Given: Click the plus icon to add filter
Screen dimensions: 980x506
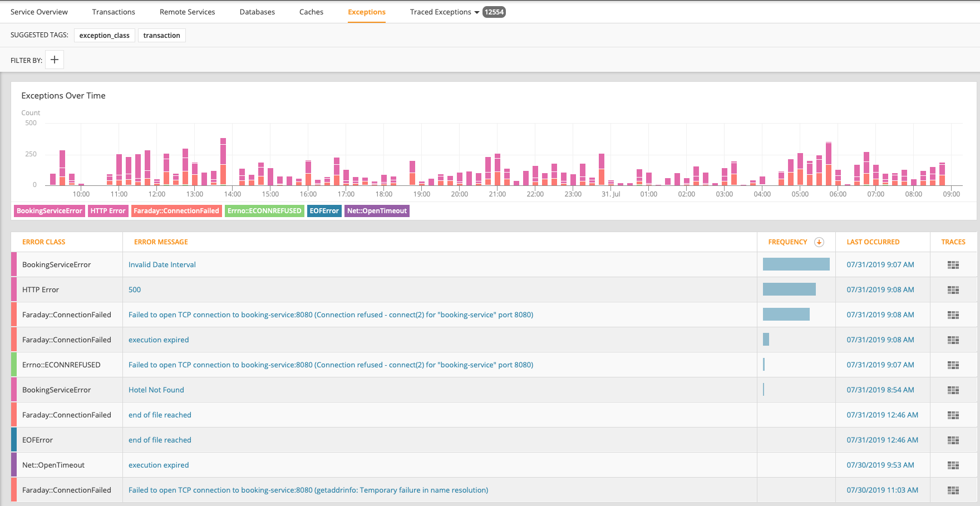Looking at the screenshot, I should (x=55, y=60).
